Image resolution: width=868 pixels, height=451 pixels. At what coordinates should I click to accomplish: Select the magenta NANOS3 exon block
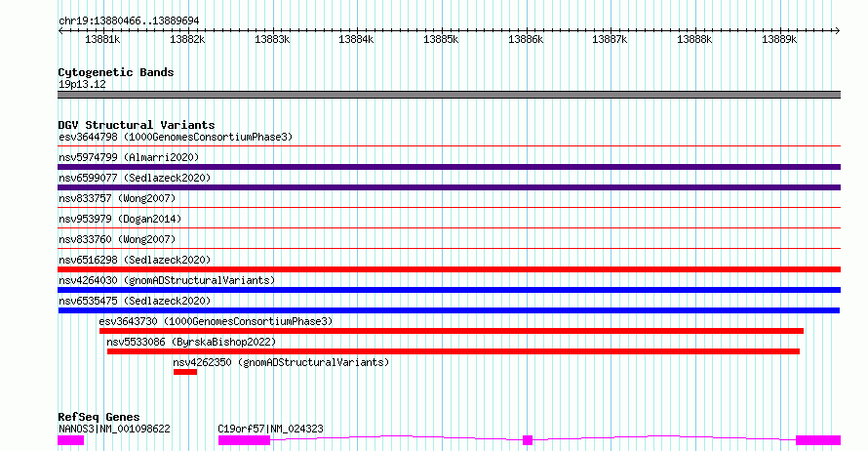71,440
